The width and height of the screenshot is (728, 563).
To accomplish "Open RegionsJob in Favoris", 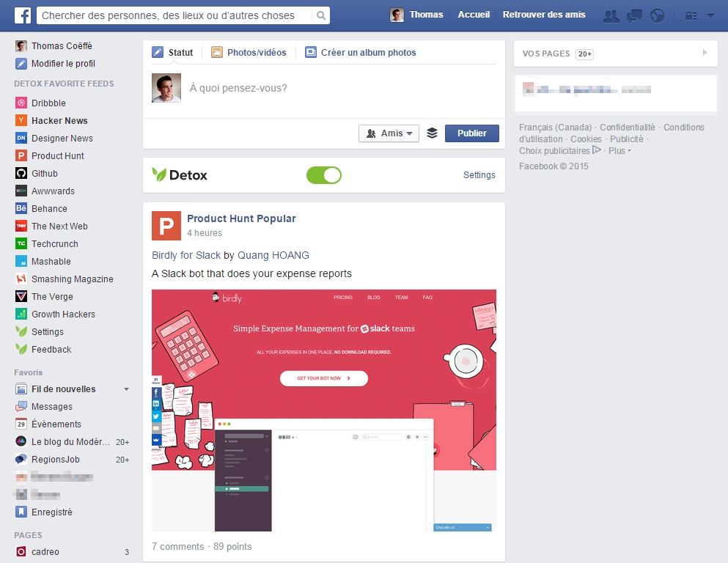I will (x=56, y=460).
